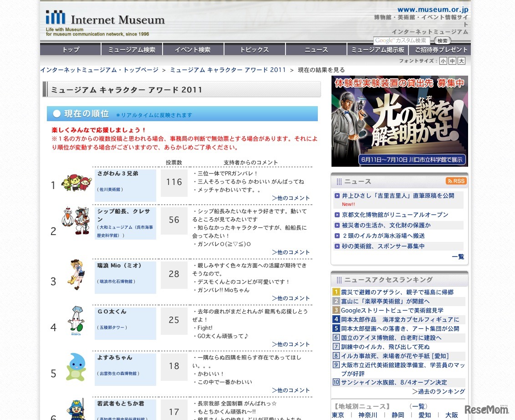Click the news 一覧 link

[x=458, y=256]
